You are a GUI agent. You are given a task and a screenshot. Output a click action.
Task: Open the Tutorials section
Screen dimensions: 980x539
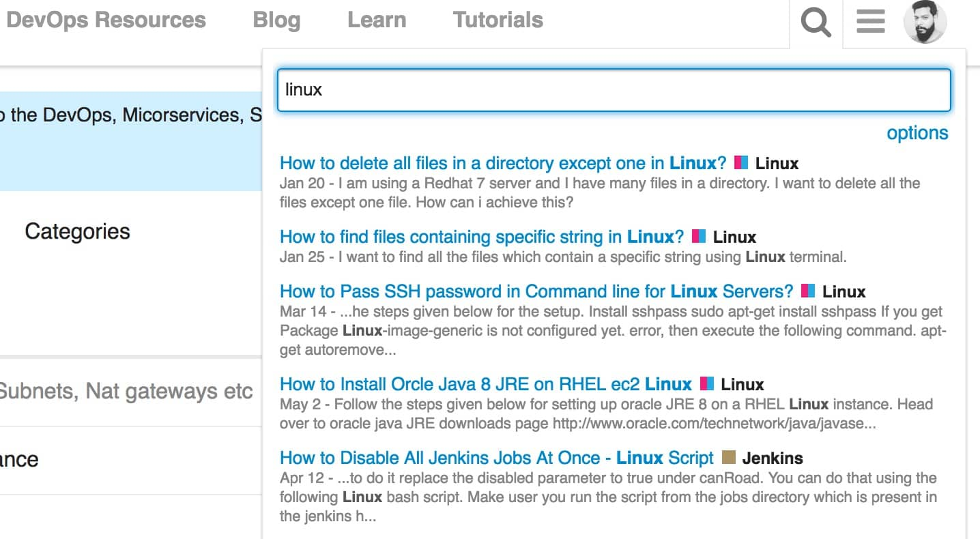(x=498, y=20)
